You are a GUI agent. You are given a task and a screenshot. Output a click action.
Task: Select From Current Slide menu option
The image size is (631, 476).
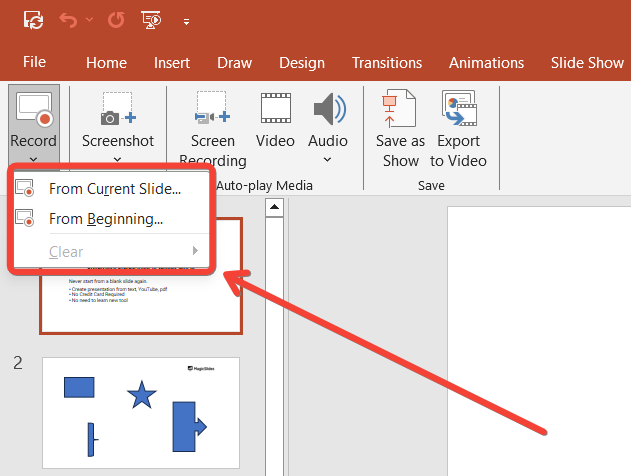114,188
